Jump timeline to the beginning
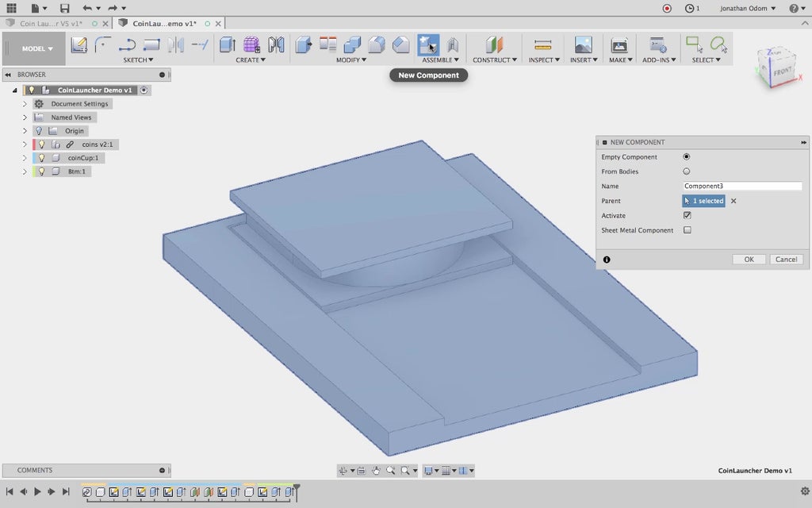Image resolution: width=812 pixels, height=508 pixels. [10, 491]
